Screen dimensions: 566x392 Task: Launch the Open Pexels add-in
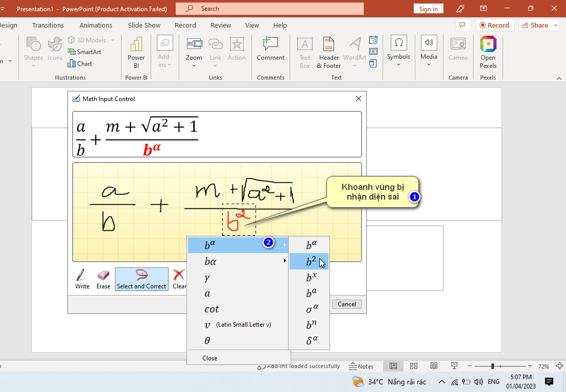[488, 53]
